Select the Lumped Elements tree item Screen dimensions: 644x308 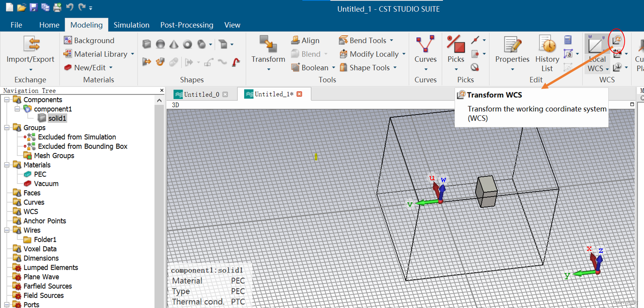point(51,267)
